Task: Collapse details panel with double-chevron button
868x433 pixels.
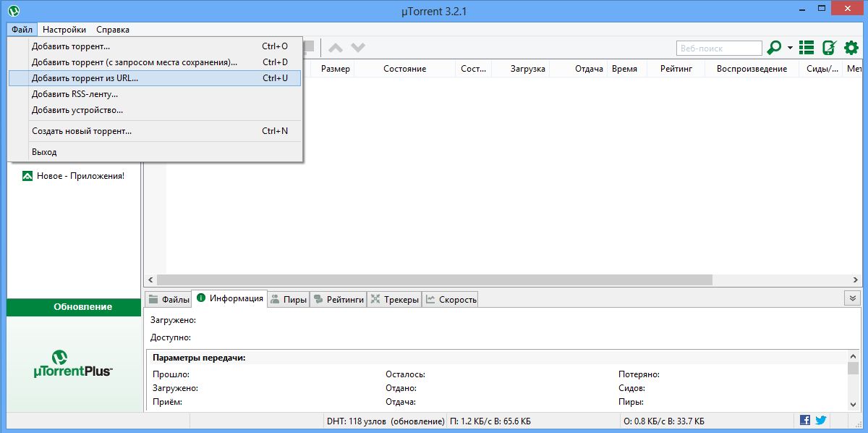Action: click(852, 298)
